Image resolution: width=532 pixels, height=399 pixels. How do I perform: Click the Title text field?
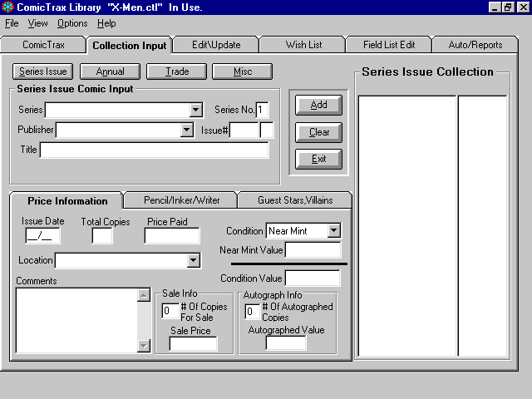pyautogui.click(x=155, y=150)
